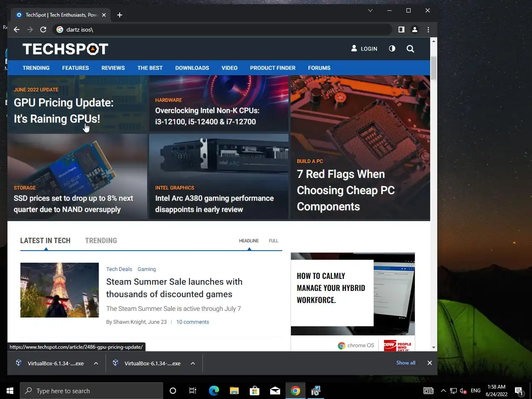Open File Explorer from taskbar
This screenshot has height=399, width=532.
tap(234, 391)
